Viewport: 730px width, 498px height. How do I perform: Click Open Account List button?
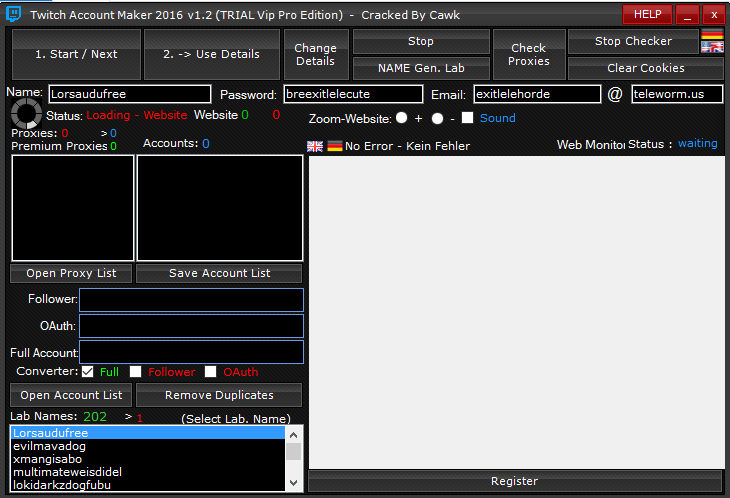click(71, 395)
